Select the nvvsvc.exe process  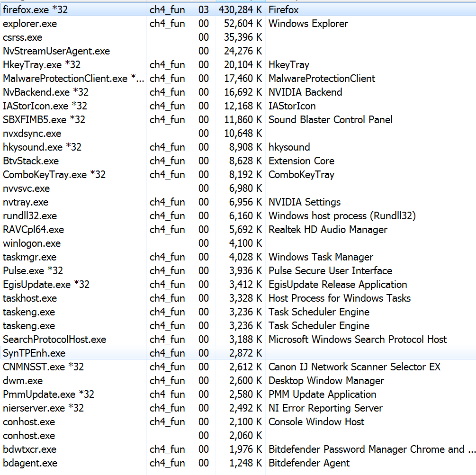coord(26,188)
